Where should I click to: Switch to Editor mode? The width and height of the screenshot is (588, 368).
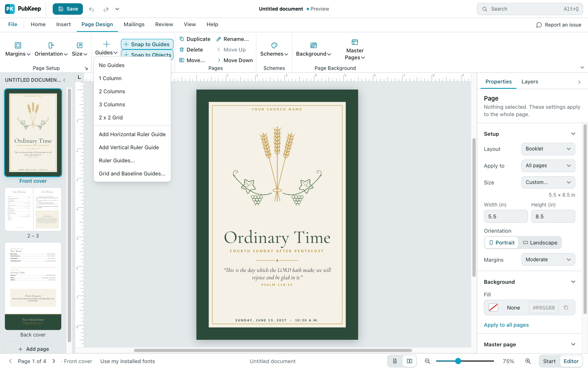point(571,361)
